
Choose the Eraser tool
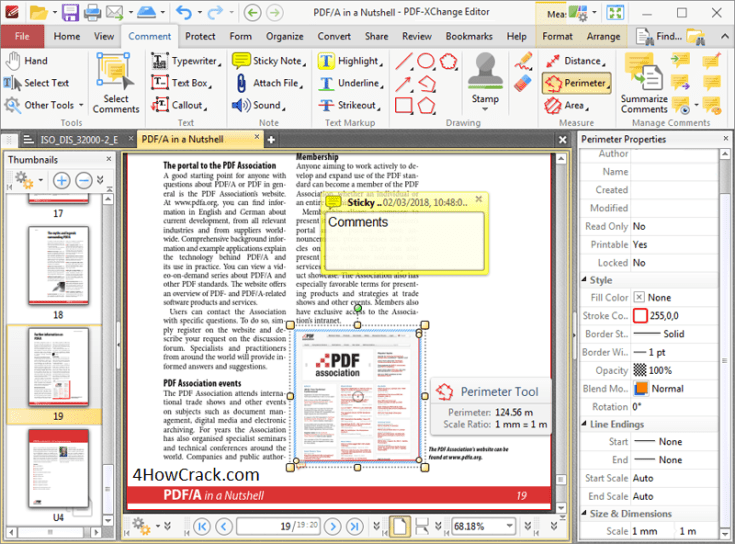(523, 84)
